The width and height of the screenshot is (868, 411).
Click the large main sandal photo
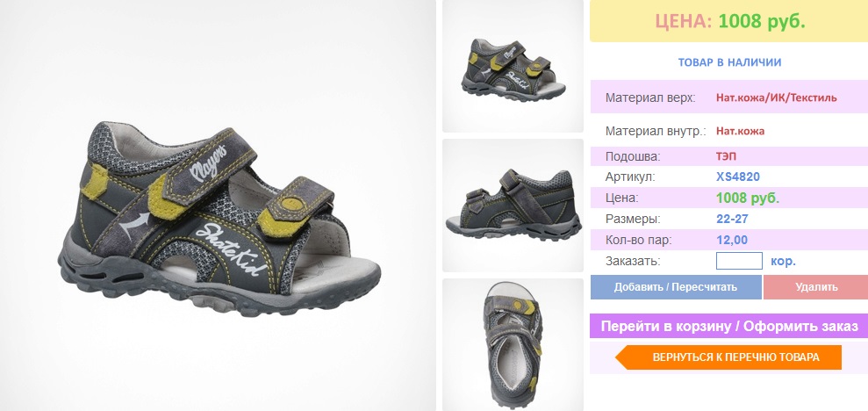218,205
